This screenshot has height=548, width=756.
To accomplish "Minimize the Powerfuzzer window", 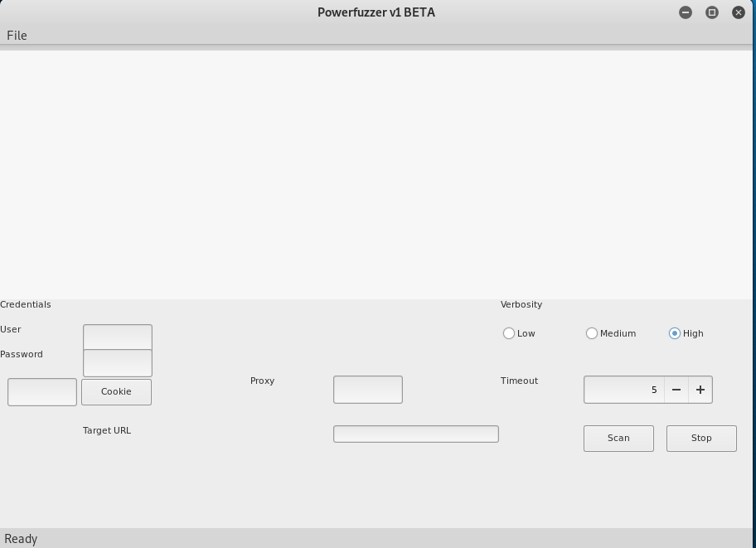I will pyautogui.click(x=685, y=12).
